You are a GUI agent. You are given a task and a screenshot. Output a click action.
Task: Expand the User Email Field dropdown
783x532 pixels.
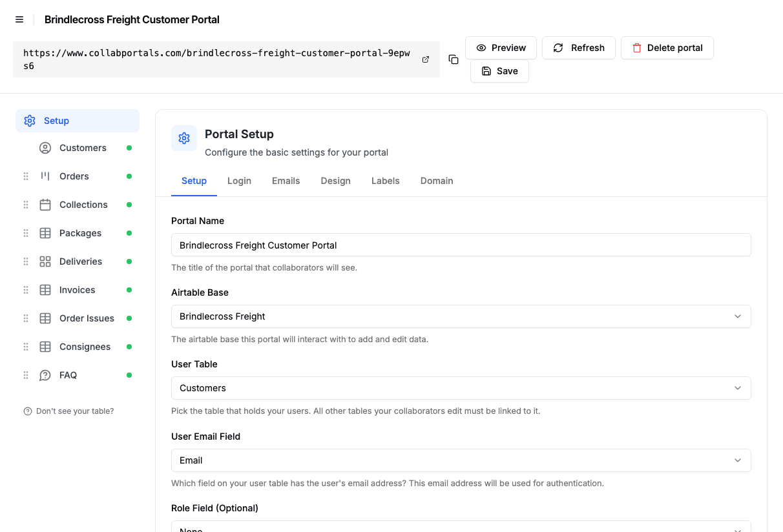461,460
